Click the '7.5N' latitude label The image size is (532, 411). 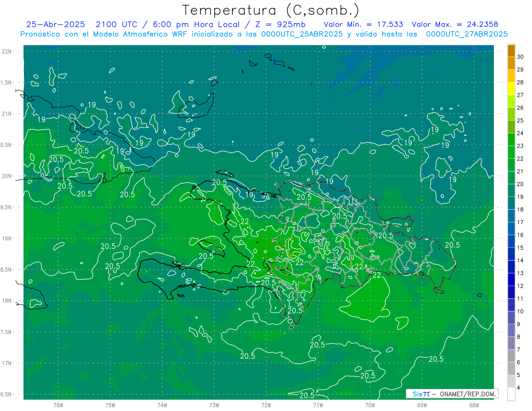(6, 332)
